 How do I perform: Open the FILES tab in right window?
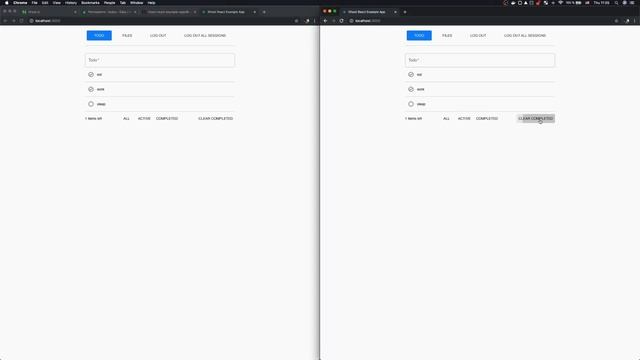pyautogui.click(x=447, y=36)
